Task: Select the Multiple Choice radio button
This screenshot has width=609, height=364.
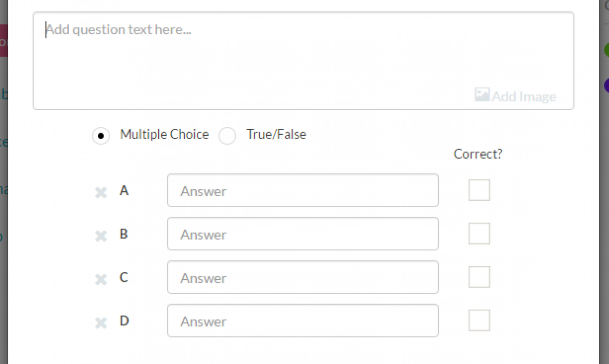Action: (101, 136)
